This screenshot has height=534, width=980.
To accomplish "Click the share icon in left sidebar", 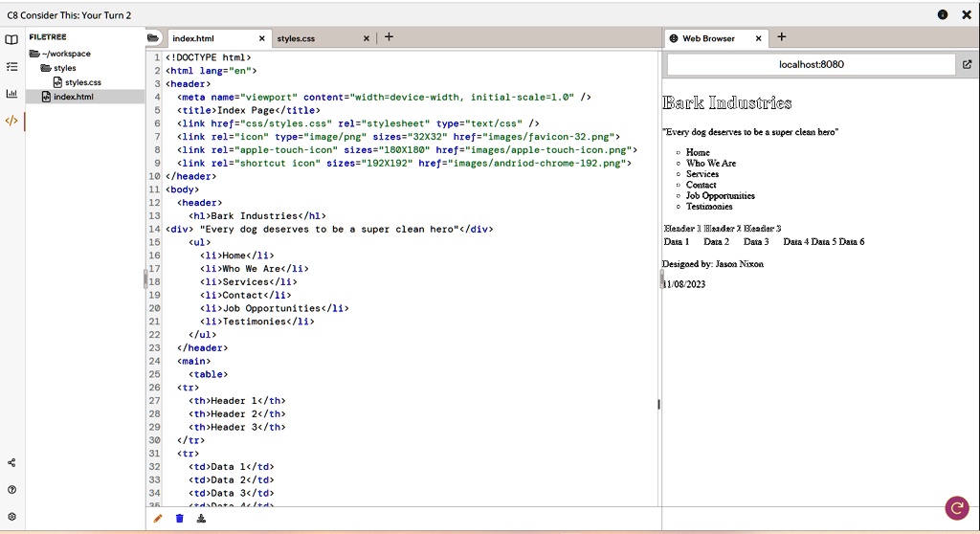I will point(11,463).
